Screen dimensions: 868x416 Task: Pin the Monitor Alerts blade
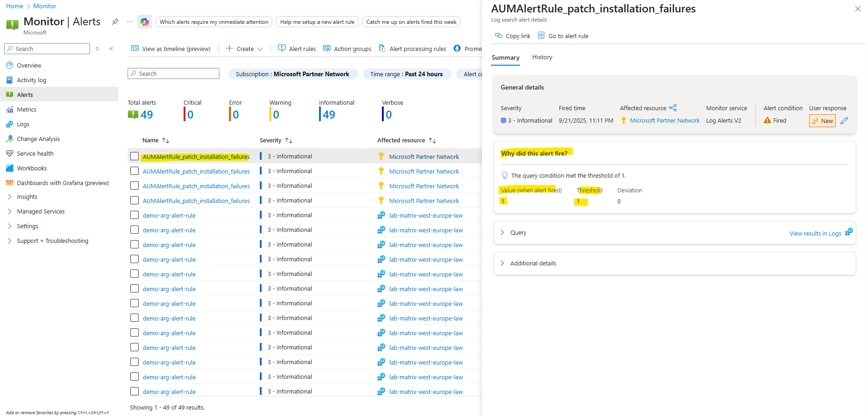point(115,22)
